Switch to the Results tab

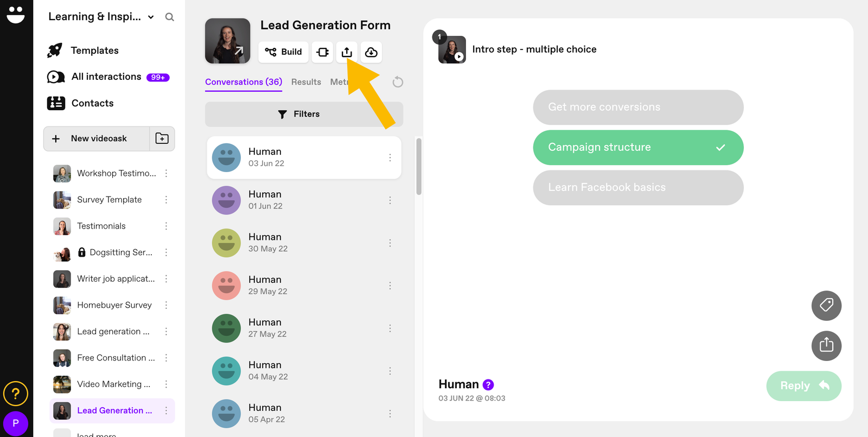[306, 82]
